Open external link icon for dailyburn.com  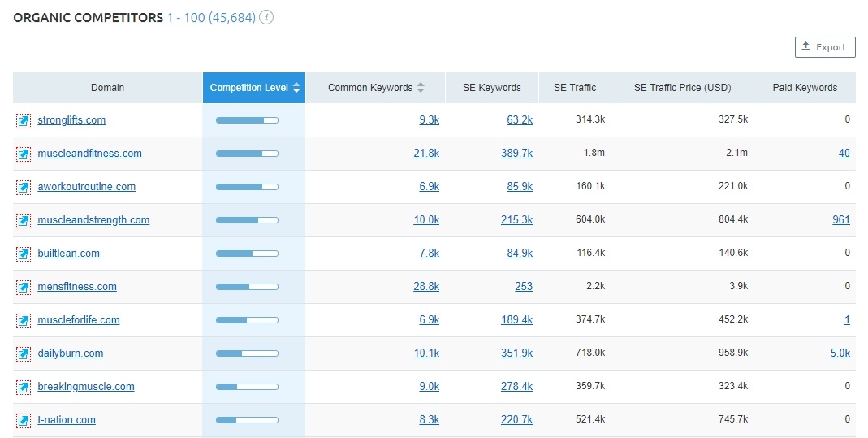pos(24,353)
